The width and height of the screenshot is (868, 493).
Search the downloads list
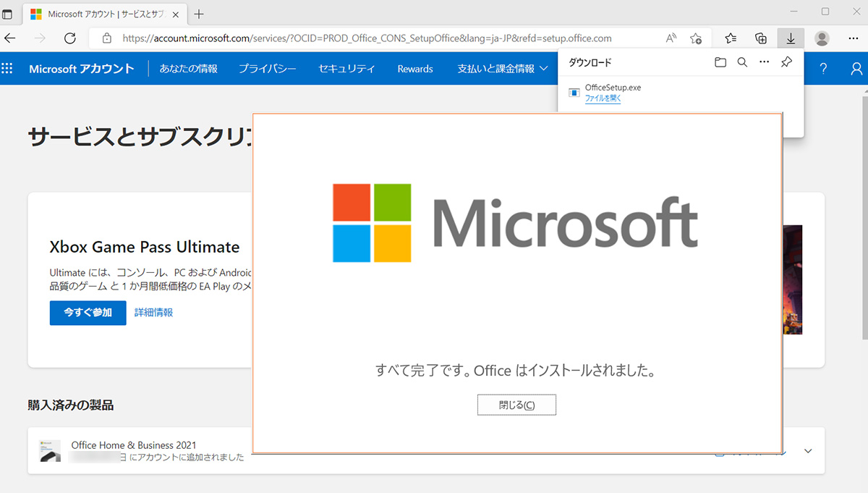point(742,63)
